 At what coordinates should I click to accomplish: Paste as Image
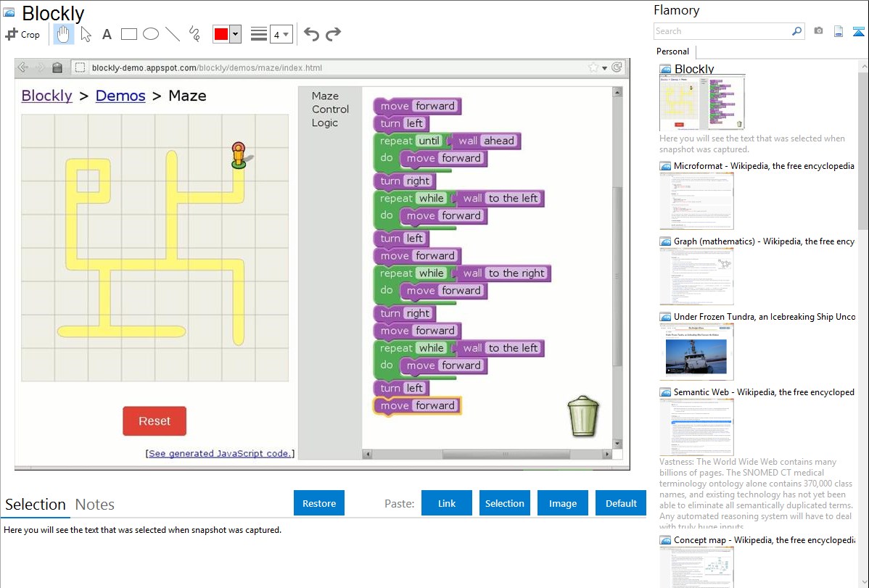562,503
